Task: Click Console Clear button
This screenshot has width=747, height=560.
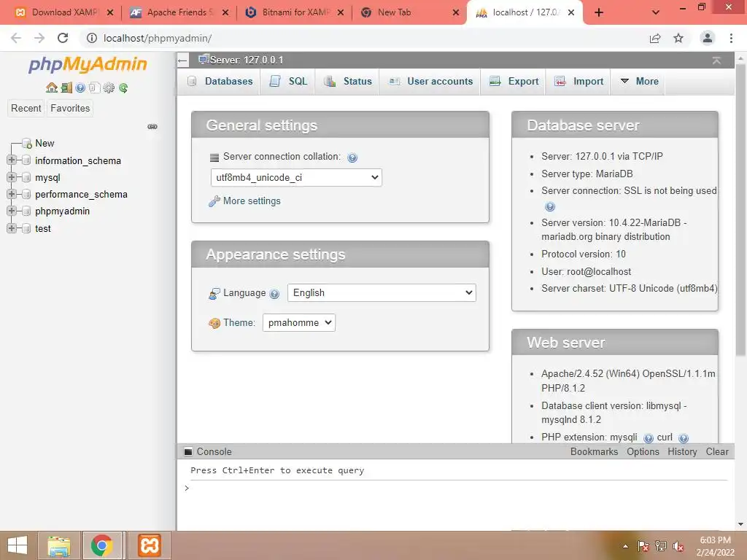Action: [x=717, y=452]
